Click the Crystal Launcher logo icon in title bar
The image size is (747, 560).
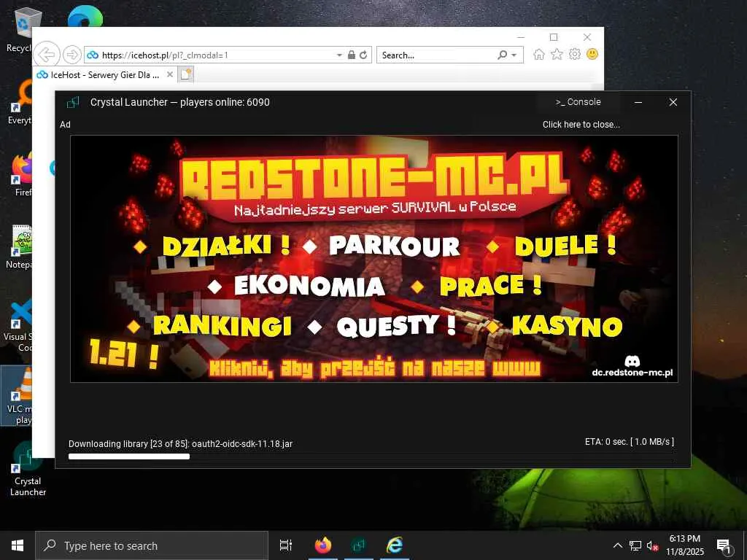pos(73,102)
